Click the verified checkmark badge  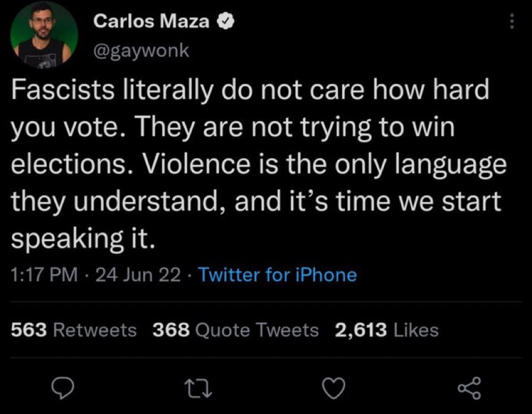(x=226, y=22)
